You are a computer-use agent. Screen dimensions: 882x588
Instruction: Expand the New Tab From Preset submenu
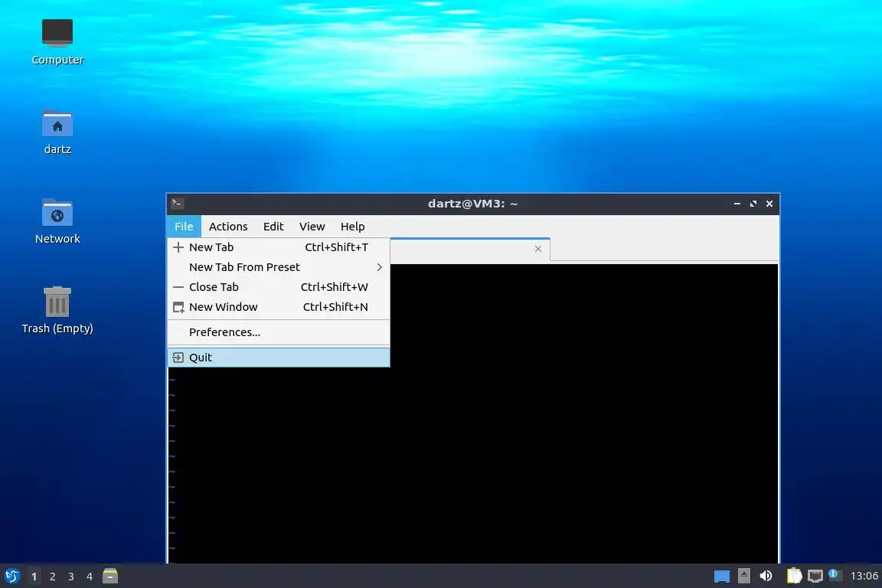coord(279,267)
